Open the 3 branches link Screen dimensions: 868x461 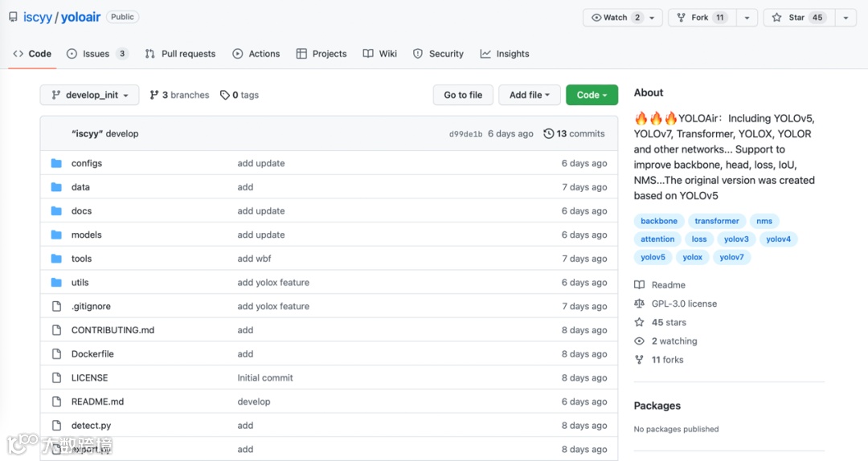coord(179,96)
